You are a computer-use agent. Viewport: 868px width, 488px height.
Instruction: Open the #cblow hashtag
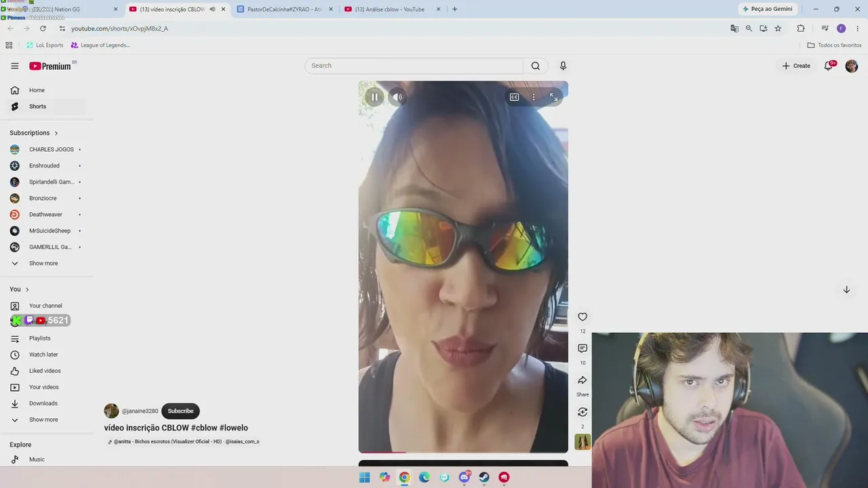[x=204, y=428]
